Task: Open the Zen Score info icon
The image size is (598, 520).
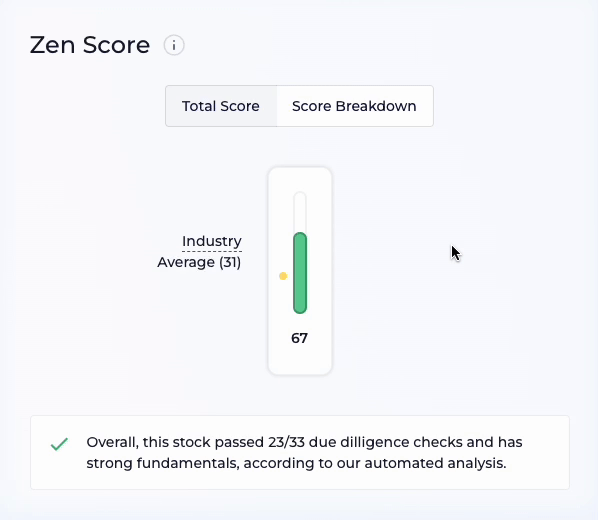Action: pyautogui.click(x=174, y=45)
